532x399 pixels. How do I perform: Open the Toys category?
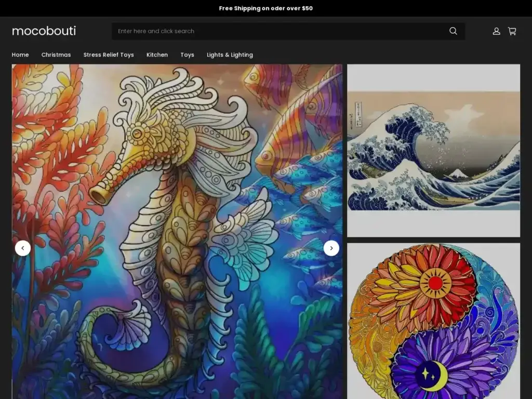(187, 55)
